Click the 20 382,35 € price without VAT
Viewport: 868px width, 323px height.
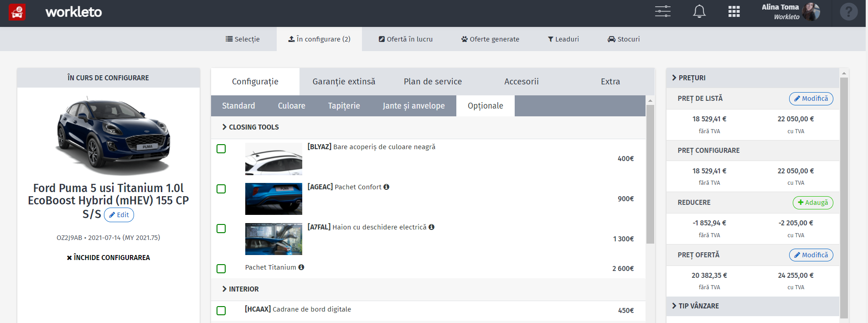click(709, 276)
